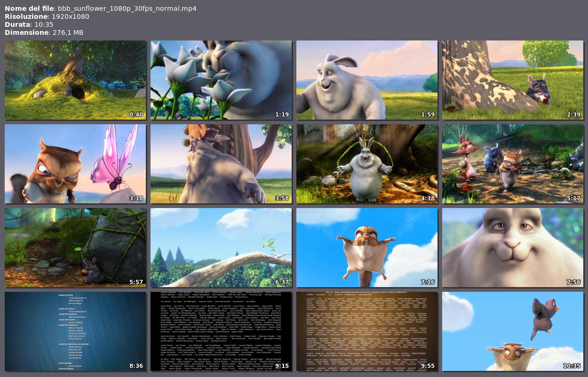Screen dimensions: 588x377
Task: Select the resolution value 1920x1080
Action: coord(71,16)
